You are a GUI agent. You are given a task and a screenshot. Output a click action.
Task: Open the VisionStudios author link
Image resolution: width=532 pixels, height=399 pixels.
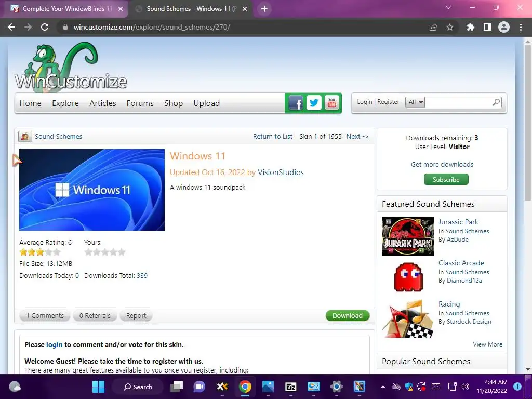click(281, 172)
